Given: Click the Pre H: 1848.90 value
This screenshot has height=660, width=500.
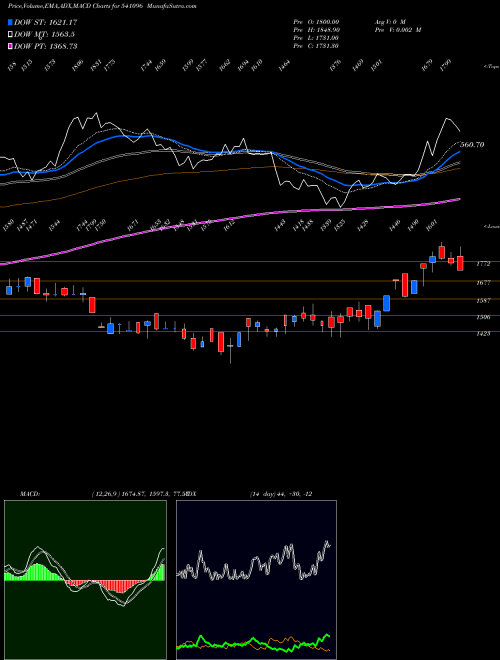Looking at the screenshot, I should coord(316,30).
